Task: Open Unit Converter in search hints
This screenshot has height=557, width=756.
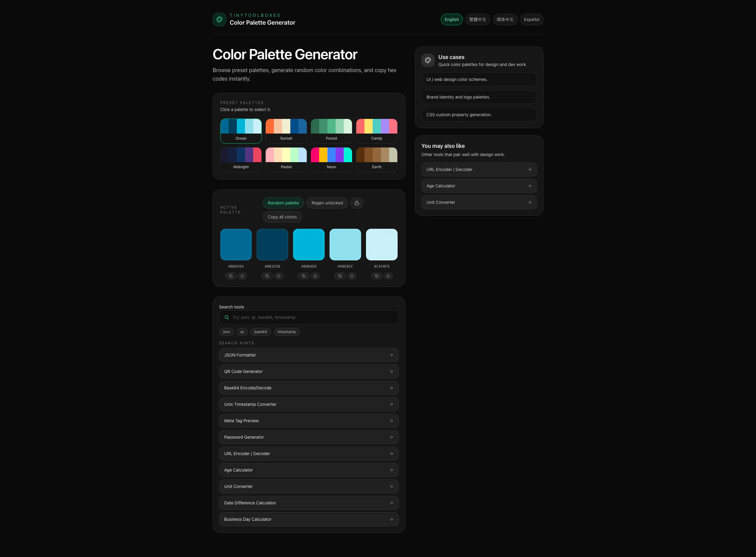Action: (309, 486)
